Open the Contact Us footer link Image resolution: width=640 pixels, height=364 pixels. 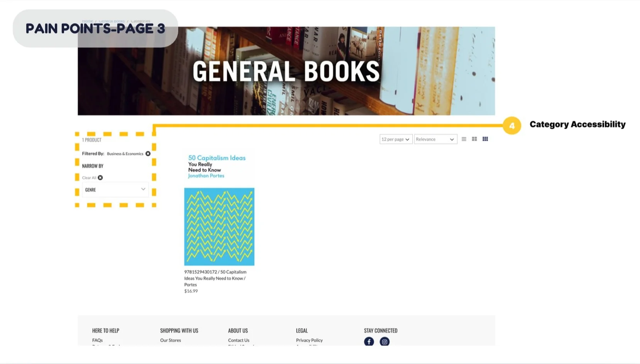239,340
